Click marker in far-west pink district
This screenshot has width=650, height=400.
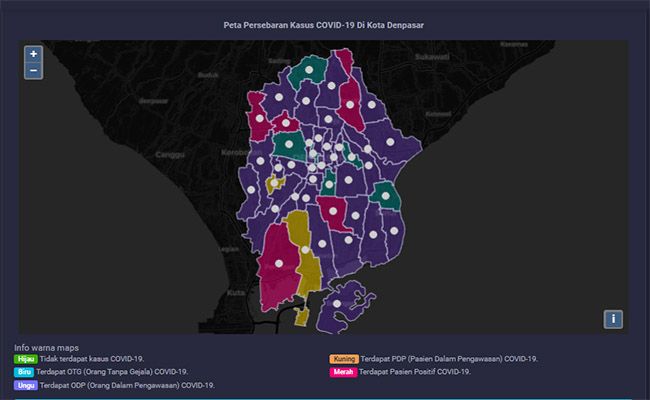click(x=259, y=118)
